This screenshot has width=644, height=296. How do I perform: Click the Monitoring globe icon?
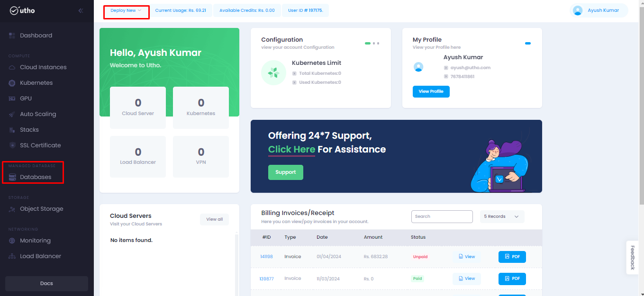[x=12, y=241]
